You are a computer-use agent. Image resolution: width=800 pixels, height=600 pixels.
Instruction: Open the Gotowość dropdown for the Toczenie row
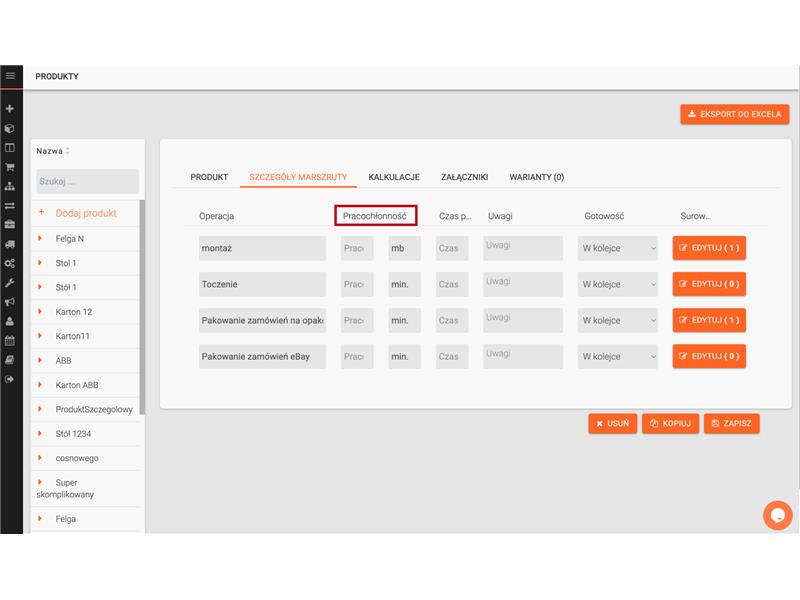point(617,284)
